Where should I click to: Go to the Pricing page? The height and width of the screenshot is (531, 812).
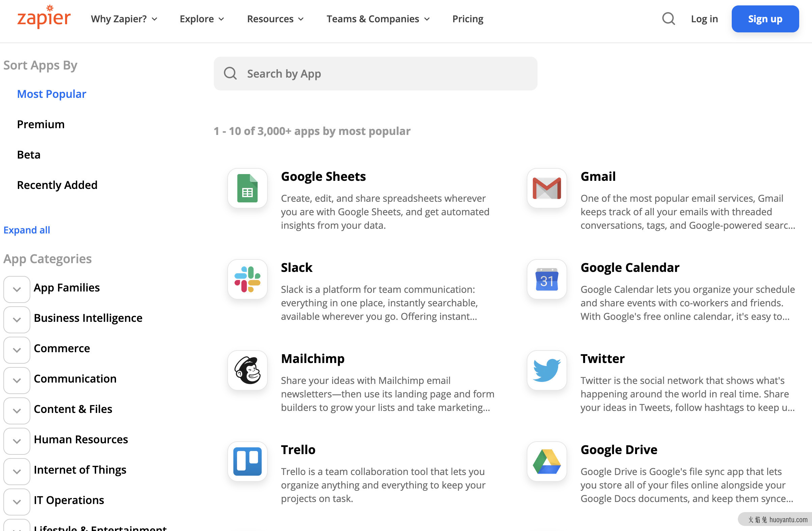468,19
